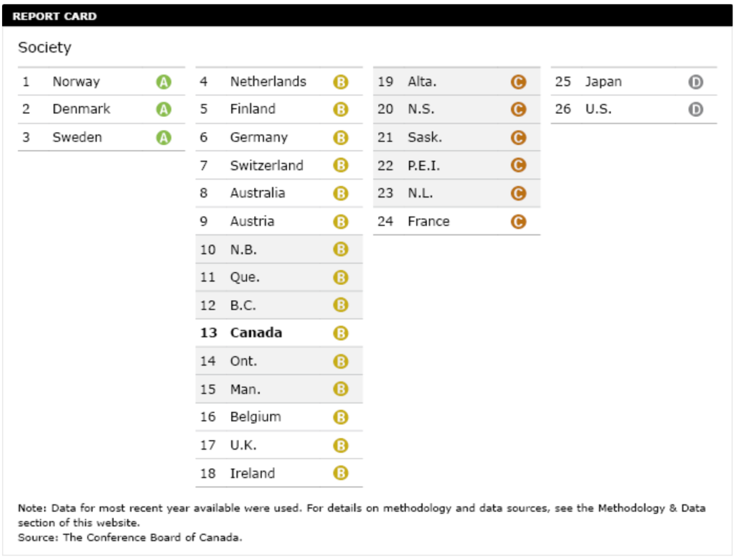739x560 pixels.
Task: Click the REPORT CARD header bar title
Action: [x=54, y=16]
